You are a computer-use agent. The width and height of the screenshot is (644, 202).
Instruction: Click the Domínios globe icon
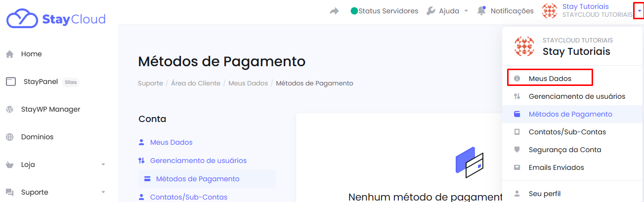9,137
